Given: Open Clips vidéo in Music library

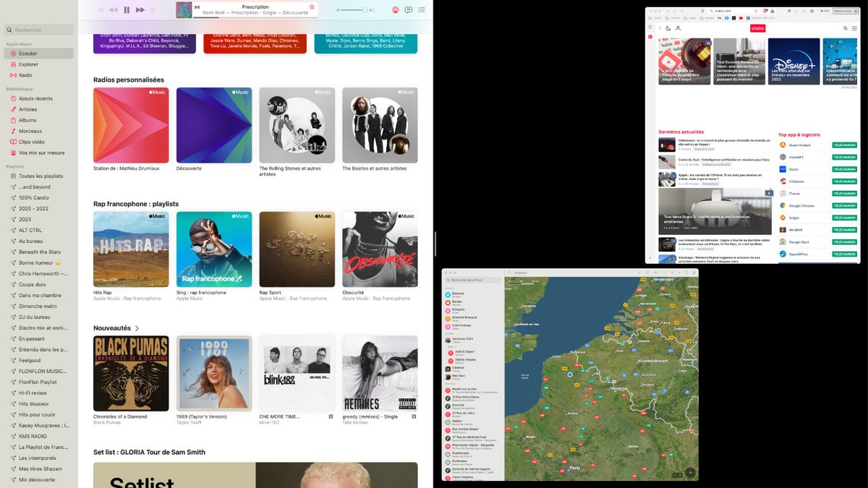Looking at the screenshot, I should (x=39, y=142).
